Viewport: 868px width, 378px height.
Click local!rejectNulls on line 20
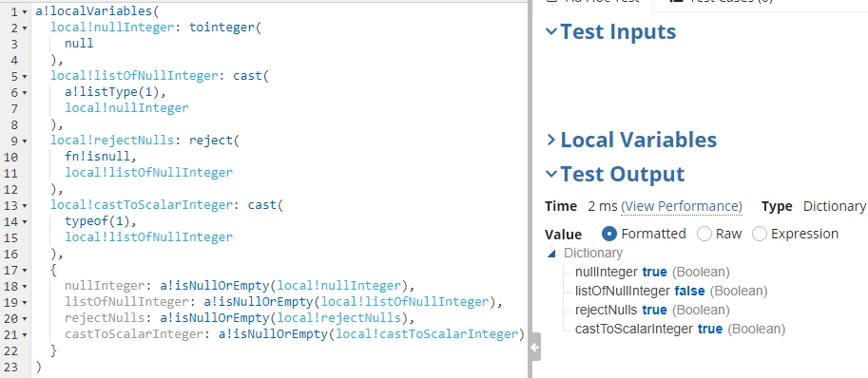tap(338, 318)
